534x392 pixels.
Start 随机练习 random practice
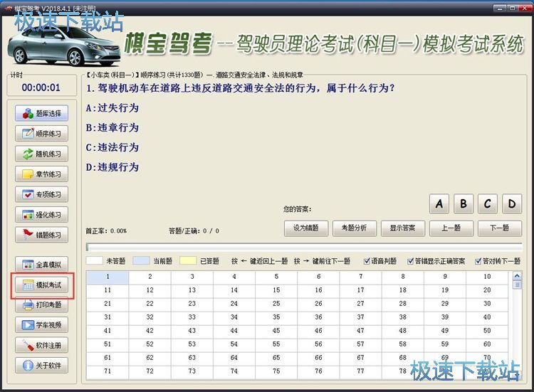click(42, 154)
